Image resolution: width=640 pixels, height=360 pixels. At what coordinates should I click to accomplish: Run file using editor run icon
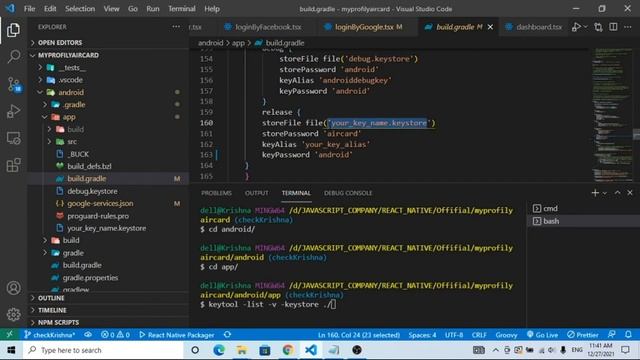576,27
